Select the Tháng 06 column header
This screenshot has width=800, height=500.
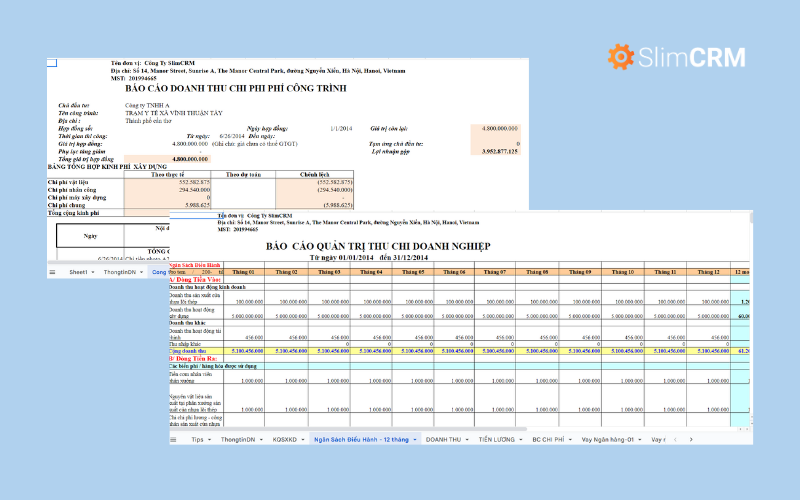coord(454,272)
